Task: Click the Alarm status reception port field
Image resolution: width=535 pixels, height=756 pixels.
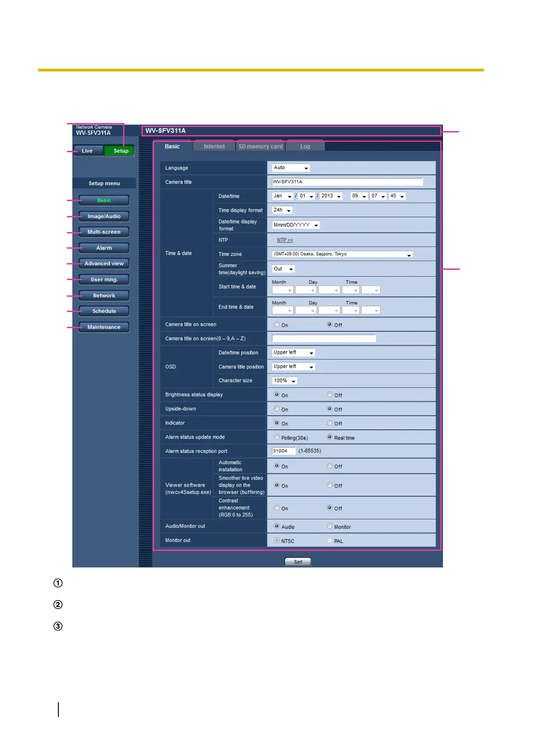Action: pyautogui.click(x=283, y=451)
